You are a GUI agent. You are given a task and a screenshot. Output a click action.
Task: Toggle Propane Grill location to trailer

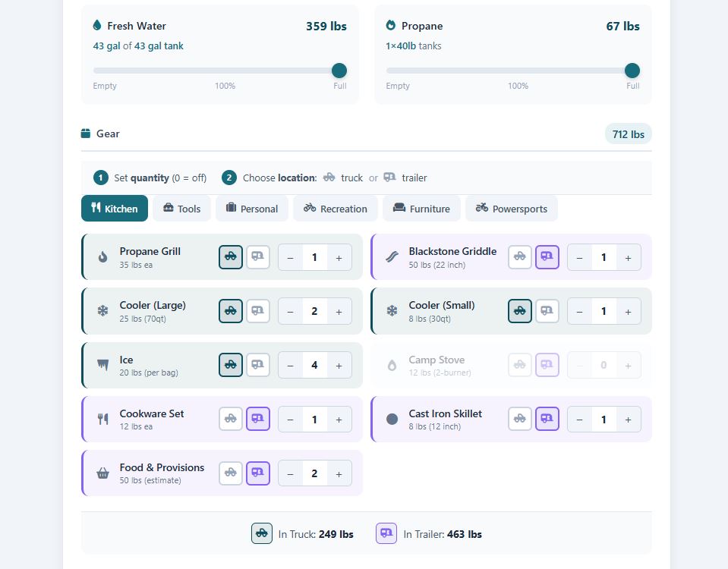tap(257, 257)
